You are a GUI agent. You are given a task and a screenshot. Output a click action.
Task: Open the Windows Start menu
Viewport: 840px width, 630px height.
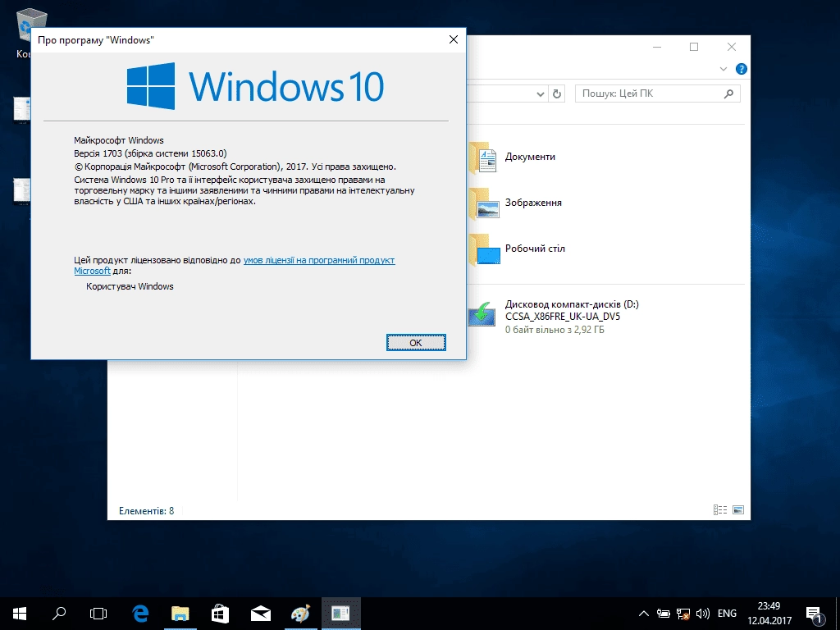click(20, 614)
